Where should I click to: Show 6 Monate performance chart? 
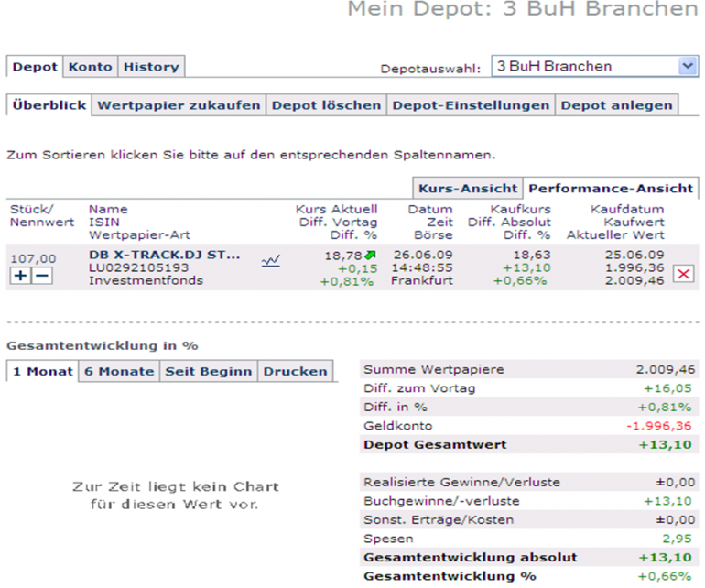point(119,371)
